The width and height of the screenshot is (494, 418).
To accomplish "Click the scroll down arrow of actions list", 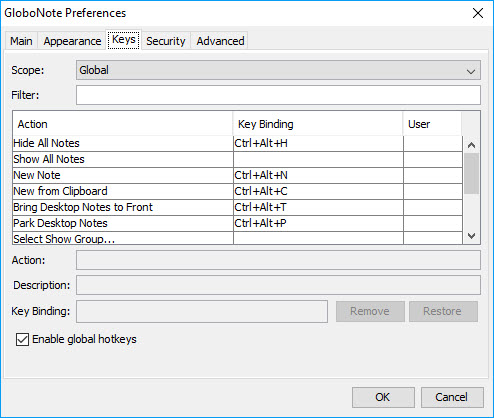I will pos(471,236).
